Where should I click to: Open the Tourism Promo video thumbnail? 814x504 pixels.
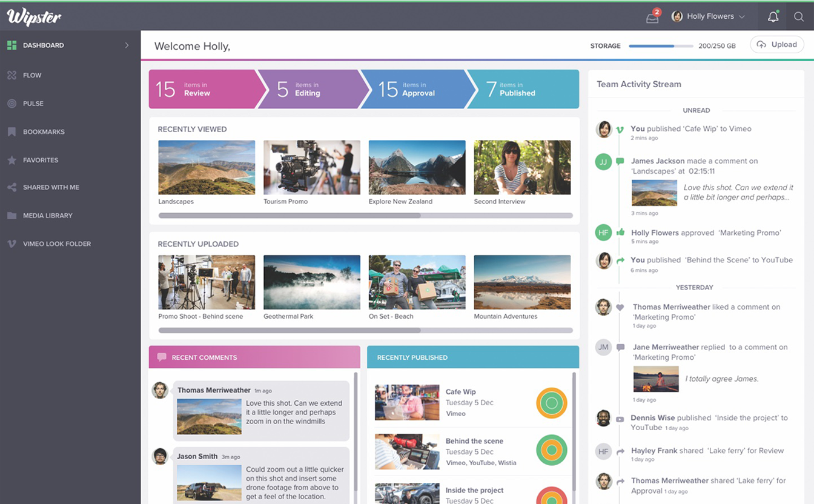pyautogui.click(x=312, y=167)
